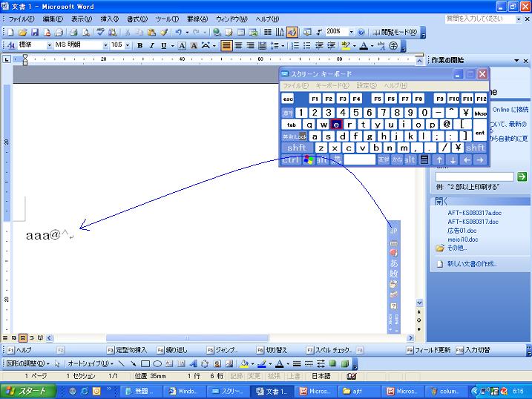
Task: Click the task pane search input field
Action: coord(474,177)
